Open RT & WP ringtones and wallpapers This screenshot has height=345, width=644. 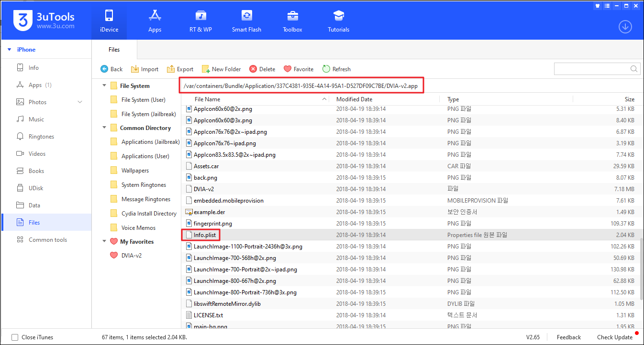[200, 21]
